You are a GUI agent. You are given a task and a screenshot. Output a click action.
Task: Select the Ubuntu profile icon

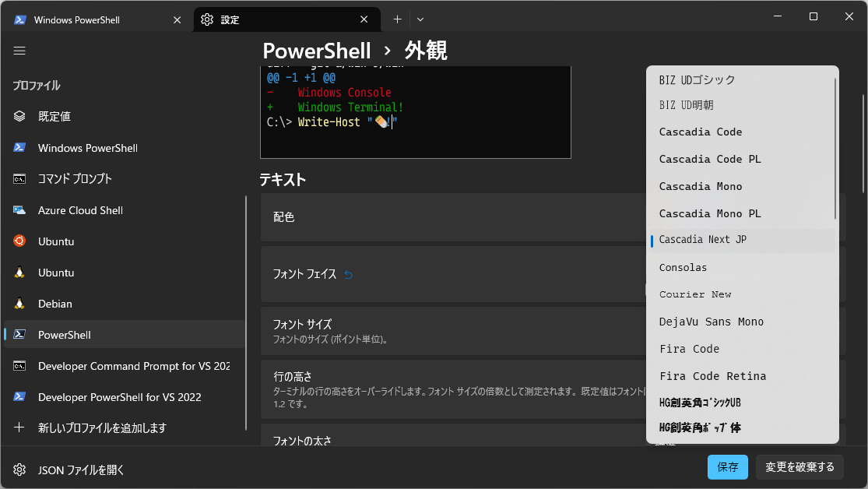coord(19,241)
